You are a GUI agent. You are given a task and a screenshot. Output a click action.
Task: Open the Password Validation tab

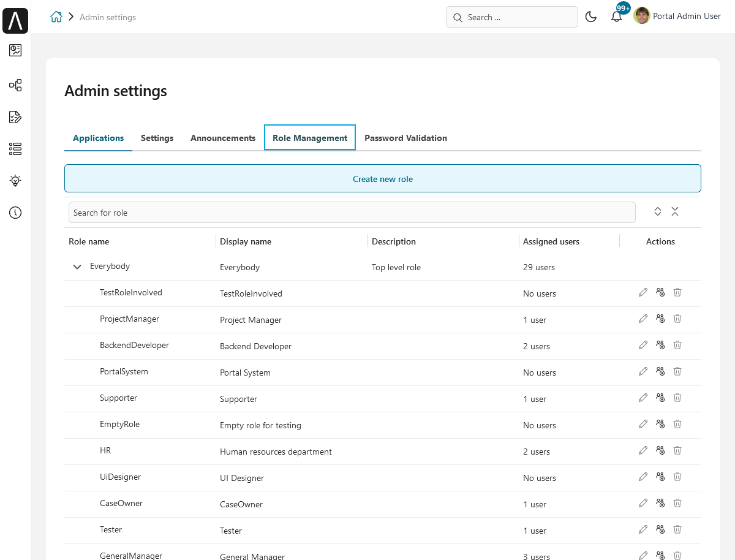[x=405, y=138]
